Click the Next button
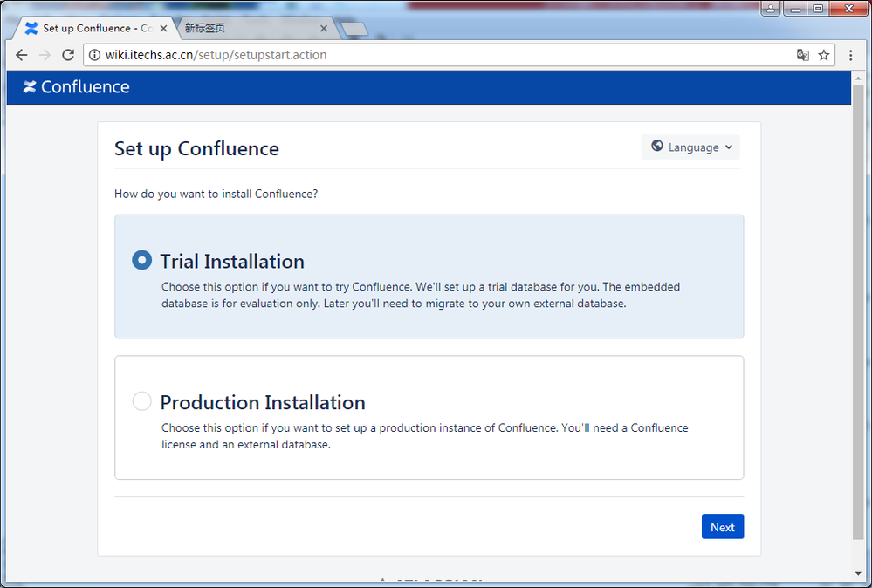 click(x=723, y=527)
